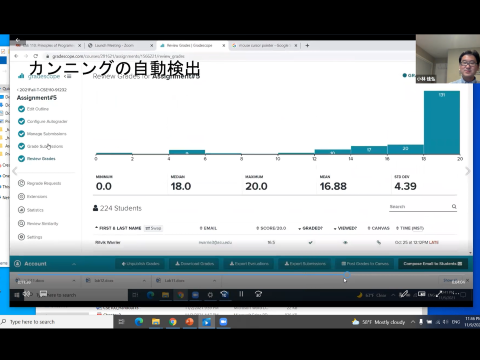Click the Canvas link icon in student row
The height and width of the screenshot is (360, 480).
click(x=379, y=242)
